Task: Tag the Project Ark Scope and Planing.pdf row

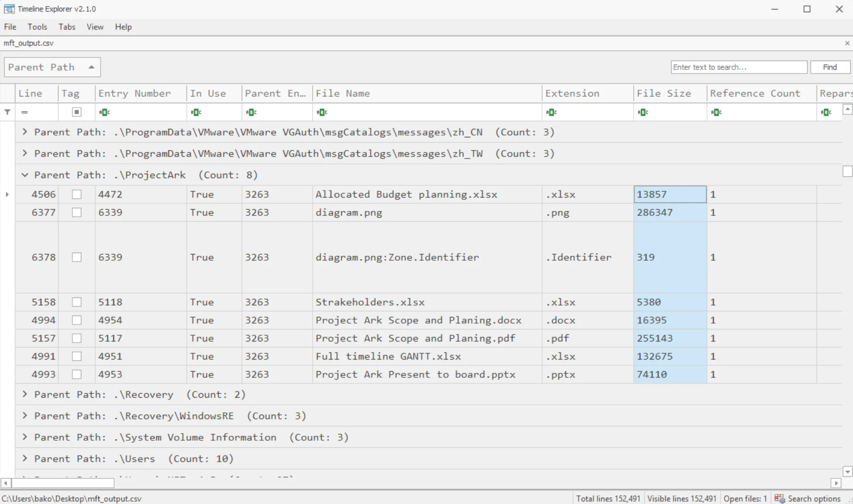Action: pos(77,338)
